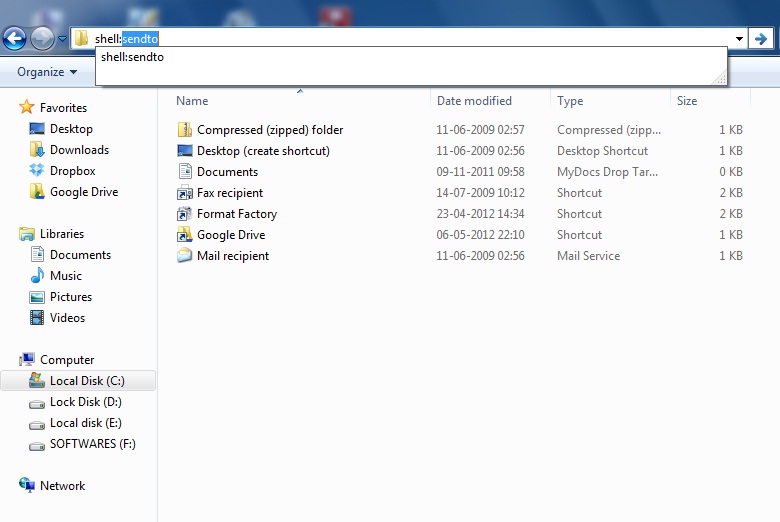Expand the address bar history dropdown
The image size is (780, 522).
[x=739, y=38]
